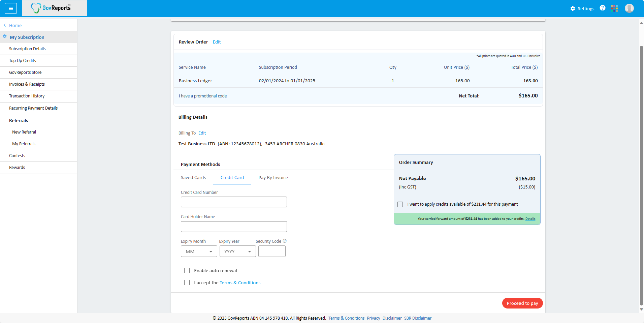Click the Test Business LTD billing name
The width and height of the screenshot is (644, 323).
click(197, 144)
